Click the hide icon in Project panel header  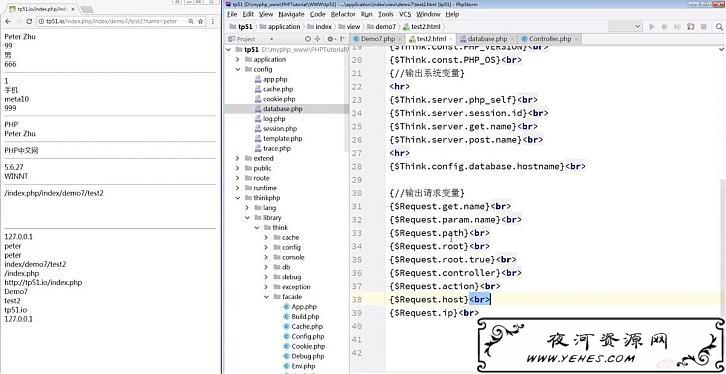342,39
